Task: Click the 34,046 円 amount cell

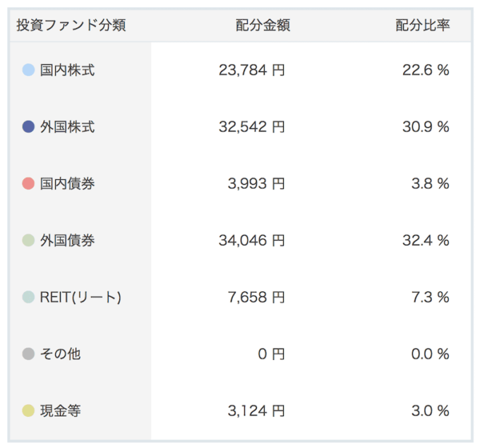Action: tap(251, 240)
